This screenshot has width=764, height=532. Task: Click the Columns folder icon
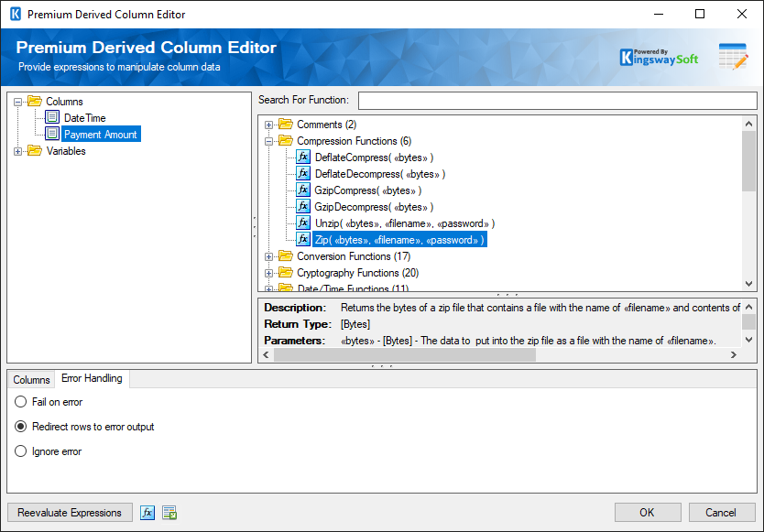[35, 101]
